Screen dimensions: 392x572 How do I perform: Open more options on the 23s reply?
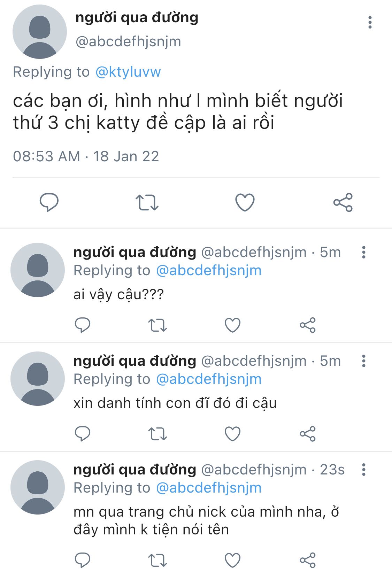click(364, 470)
